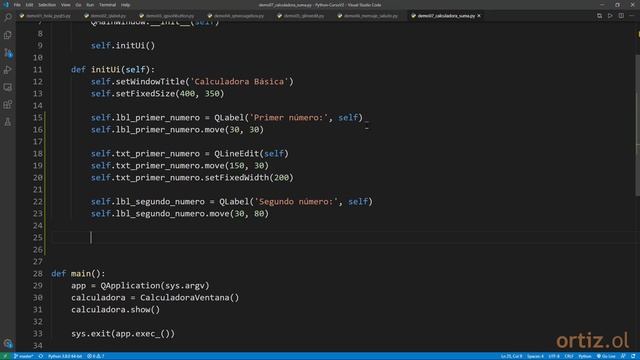Split the editor to the right

tap(621, 16)
